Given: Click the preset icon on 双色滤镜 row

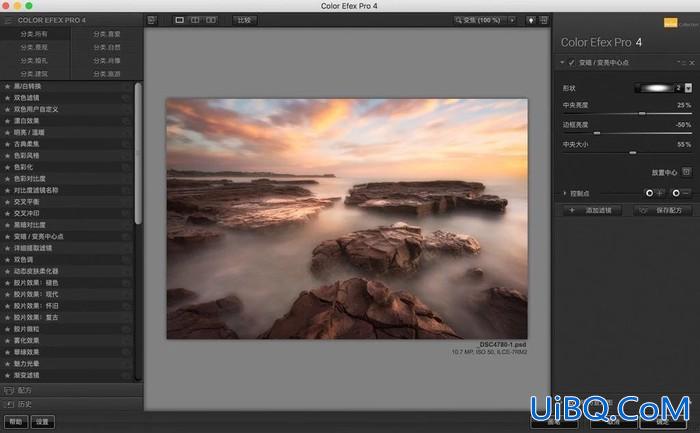Looking at the screenshot, I should point(125,98).
